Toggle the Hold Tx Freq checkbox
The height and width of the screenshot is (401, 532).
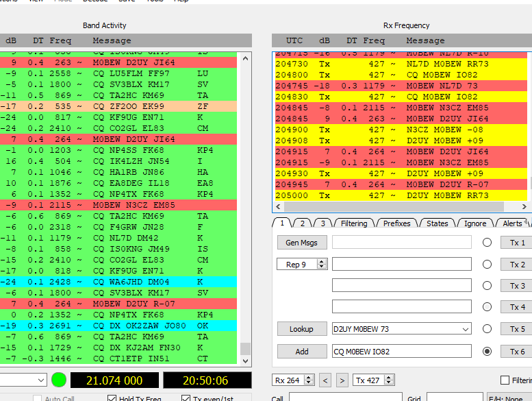point(112,398)
